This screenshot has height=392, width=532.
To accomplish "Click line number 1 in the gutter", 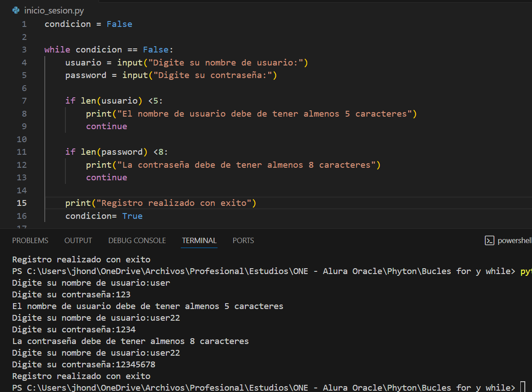I will point(24,24).
